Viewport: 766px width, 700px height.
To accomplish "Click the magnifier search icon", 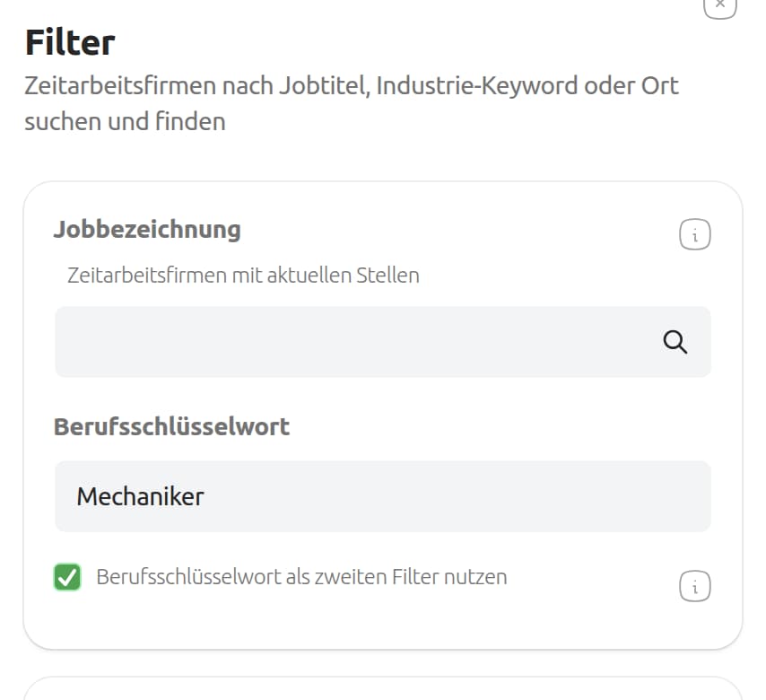I will point(675,342).
